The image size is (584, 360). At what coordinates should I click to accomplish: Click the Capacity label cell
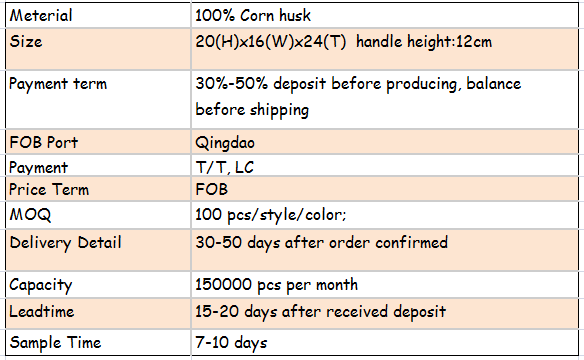click(98, 285)
